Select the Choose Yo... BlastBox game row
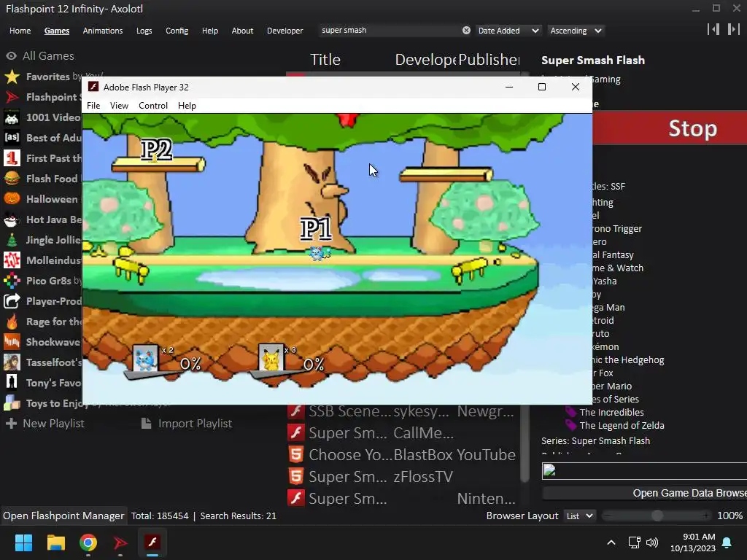The width and height of the screenshot is (747, 560). coord(403,454)
